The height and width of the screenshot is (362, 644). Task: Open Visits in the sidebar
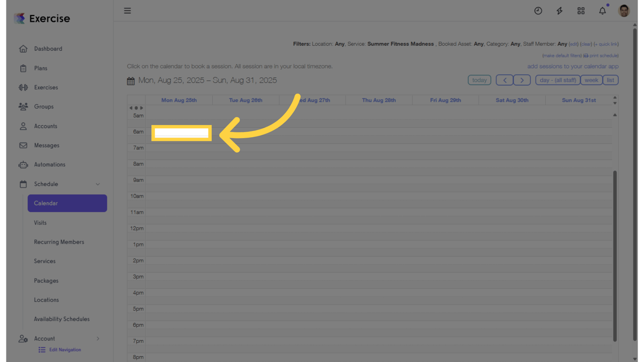(40, 222)
